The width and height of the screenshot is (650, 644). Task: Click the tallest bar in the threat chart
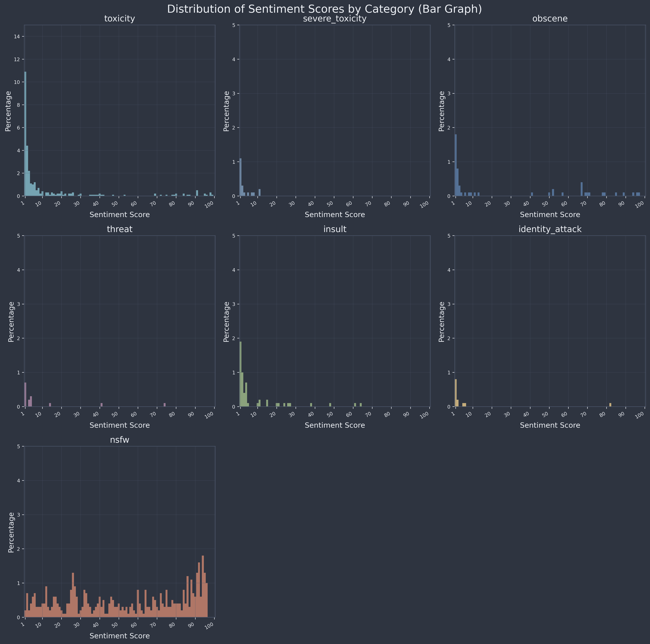click(25, 395)
